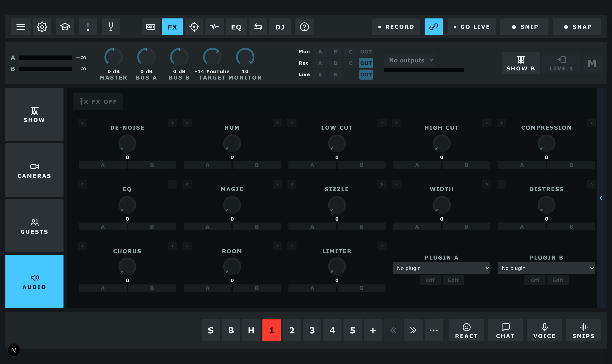
Task: Click the swap arrows routing icon
Action: pyautogui.click(x=258, y=27)
